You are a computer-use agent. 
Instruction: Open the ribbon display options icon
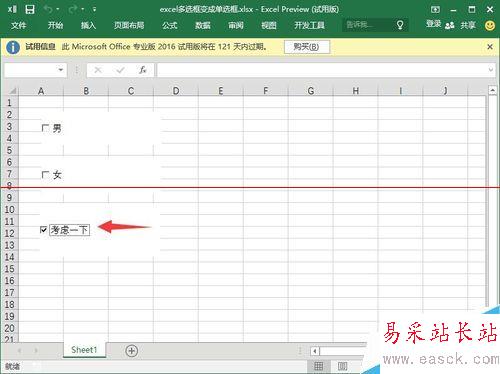[x=435, y=9]
